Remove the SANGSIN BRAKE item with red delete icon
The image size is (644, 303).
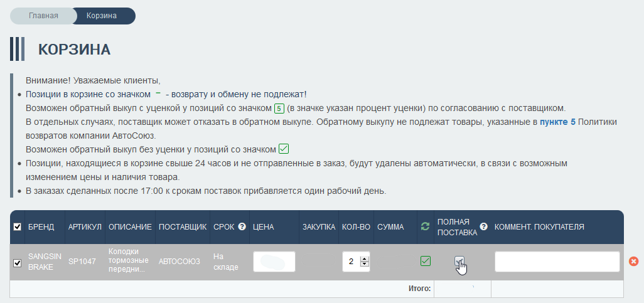pos(633,262)
